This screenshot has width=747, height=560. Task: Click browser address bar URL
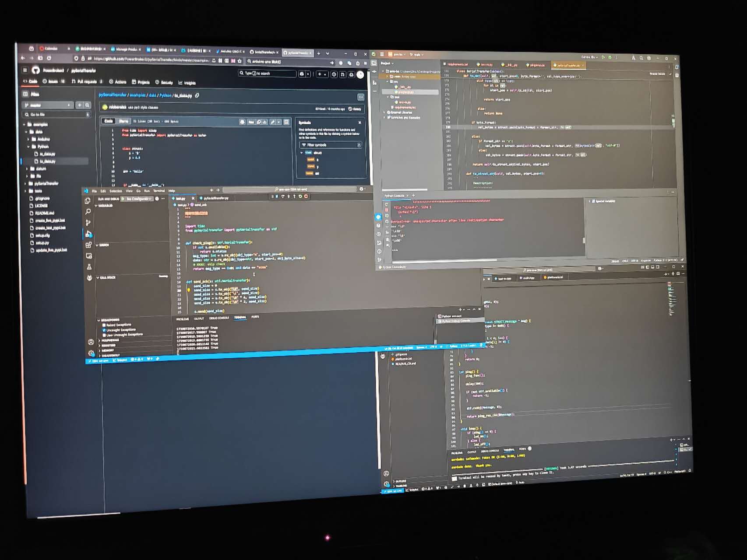151,59
